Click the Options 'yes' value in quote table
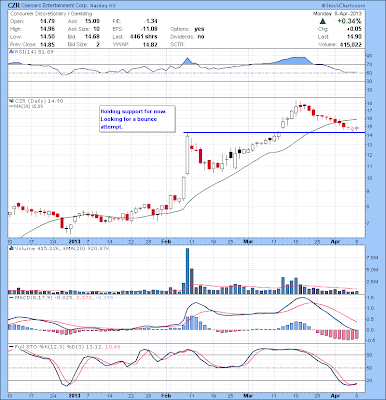Viewport: 386px width, 400px height. (199, 29)
